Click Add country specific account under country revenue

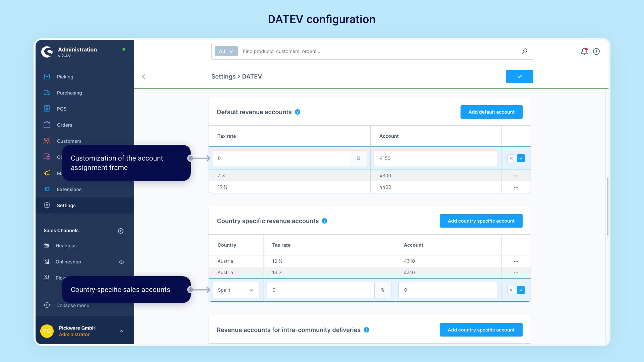(481, 221)
